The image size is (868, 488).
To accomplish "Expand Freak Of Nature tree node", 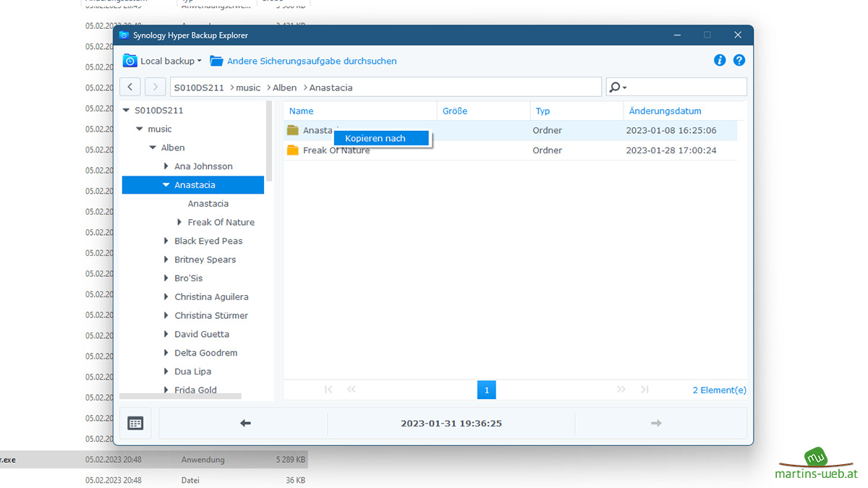I will tap(179, 223).
